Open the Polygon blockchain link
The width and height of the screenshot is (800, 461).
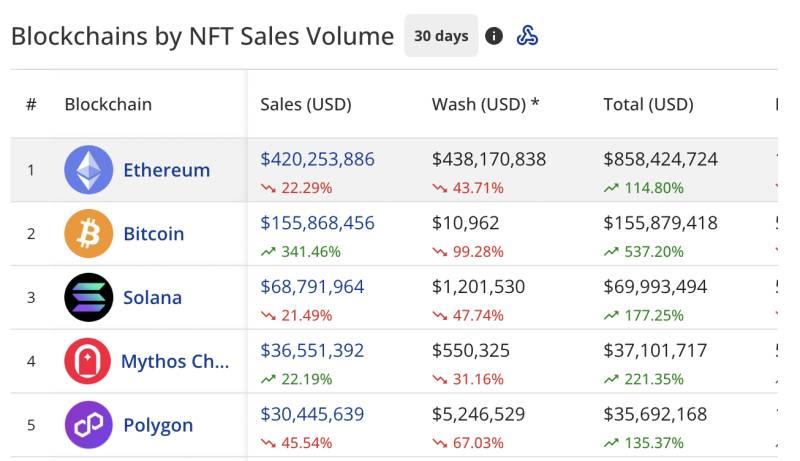[x=158, y=425]
